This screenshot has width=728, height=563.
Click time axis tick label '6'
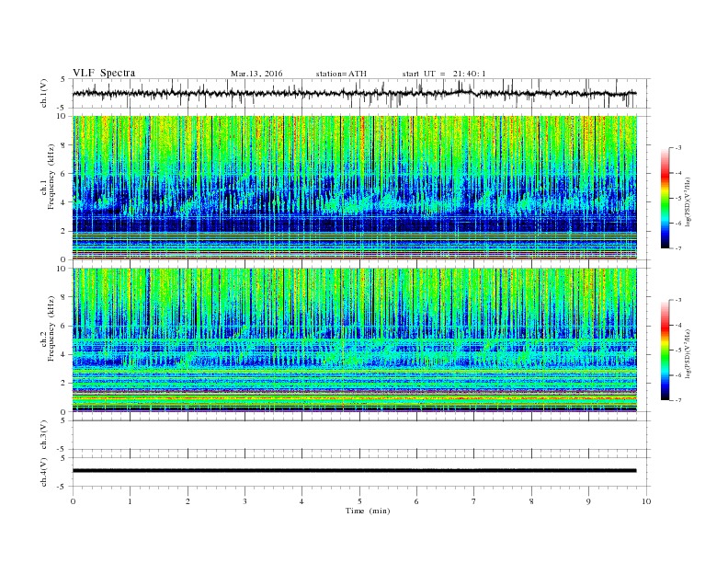click(417, 501)
